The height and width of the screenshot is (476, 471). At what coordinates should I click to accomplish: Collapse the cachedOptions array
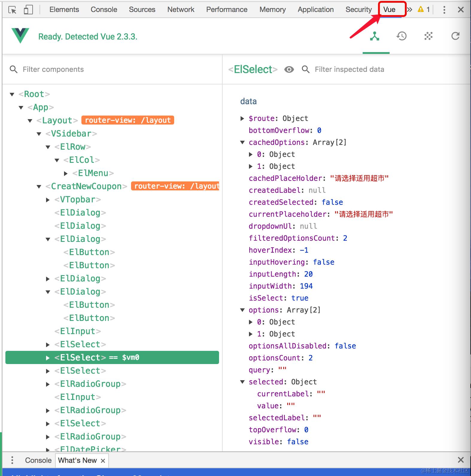(242, 143)
